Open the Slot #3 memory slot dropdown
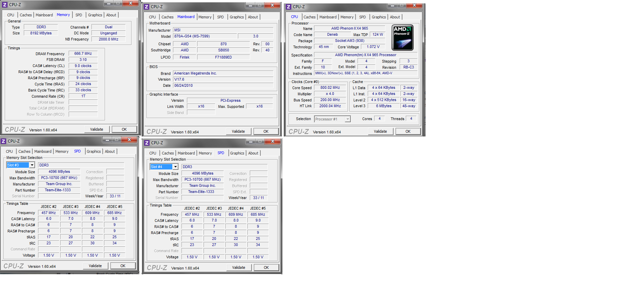Image resolution: width=644 pixels, height=294 pixels. tap(32, 165)
